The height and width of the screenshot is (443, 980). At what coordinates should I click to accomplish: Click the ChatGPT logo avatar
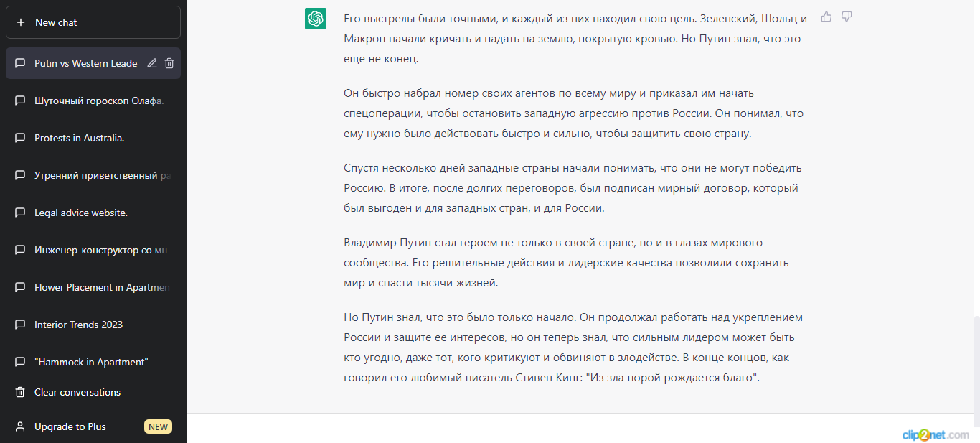pos(316,19)
